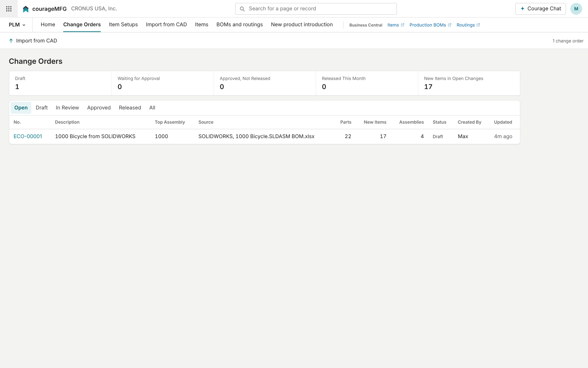Go to the Home menu item
The image size is (588, 368).
pyautogui.click(x=48, y=25)
